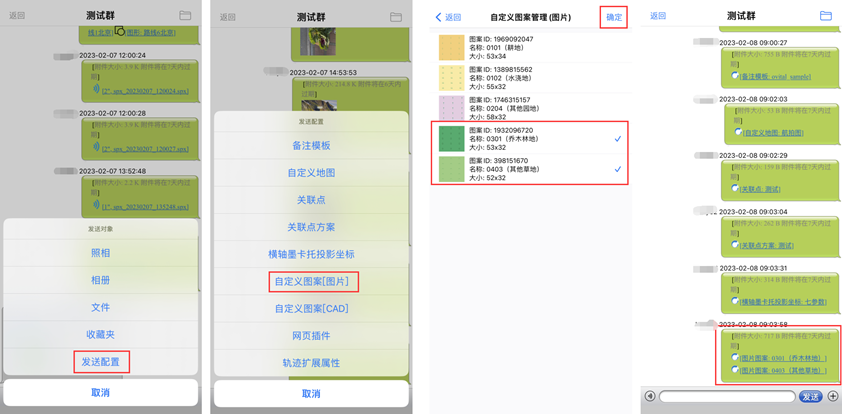Open the folder icon in the rightmost chat header
Viewport: 842px width, 414px height.
[x=826, y=16]
